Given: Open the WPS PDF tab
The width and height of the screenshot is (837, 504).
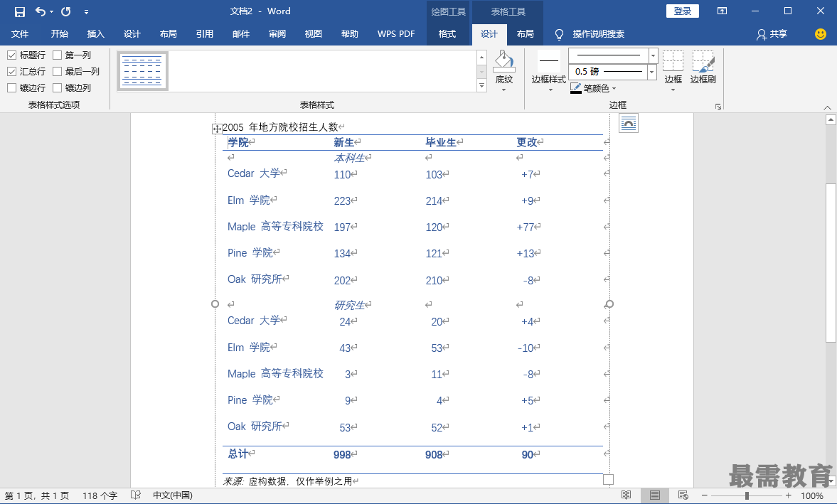Looking at the screenshot, I should (396, 34).
